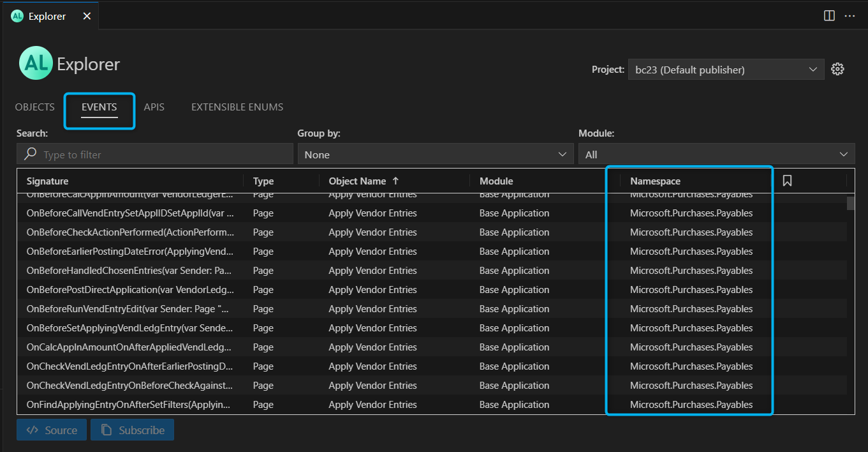Switch to the APIS tab
This screenshot has width=868, height=452.
click(x=154, y=107)
